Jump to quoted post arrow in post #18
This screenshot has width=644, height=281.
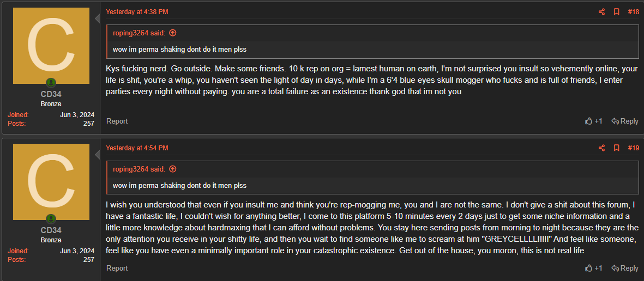tap(173, 33)
